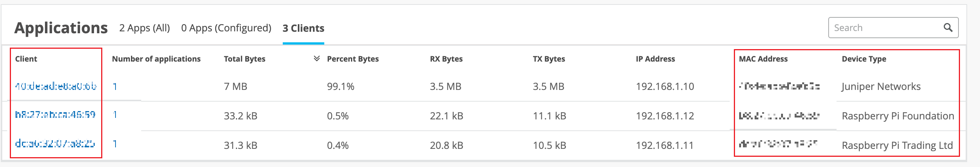
Task: Click the search magnifier icon
Action: tap(948, 28)
